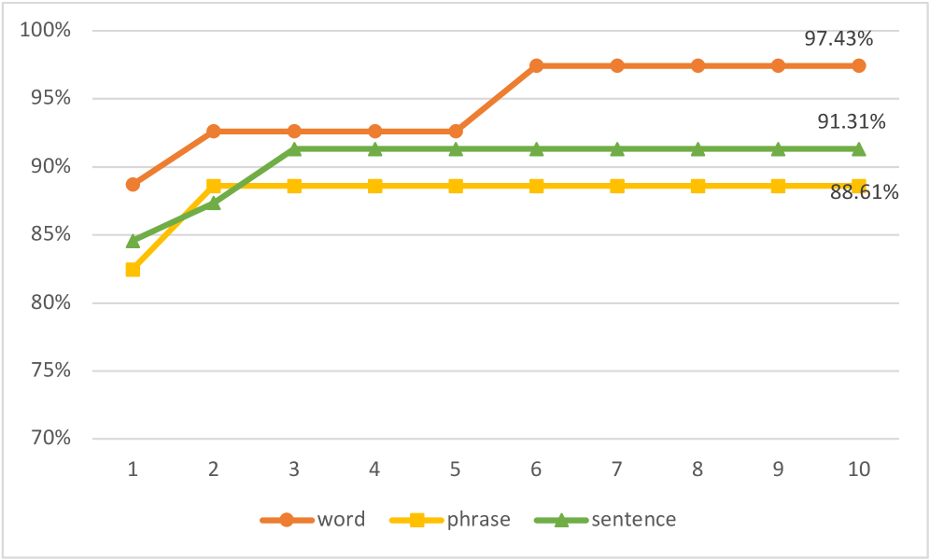Click the x-axis label 5
The image size is (930, 560).
coord(455,469)
